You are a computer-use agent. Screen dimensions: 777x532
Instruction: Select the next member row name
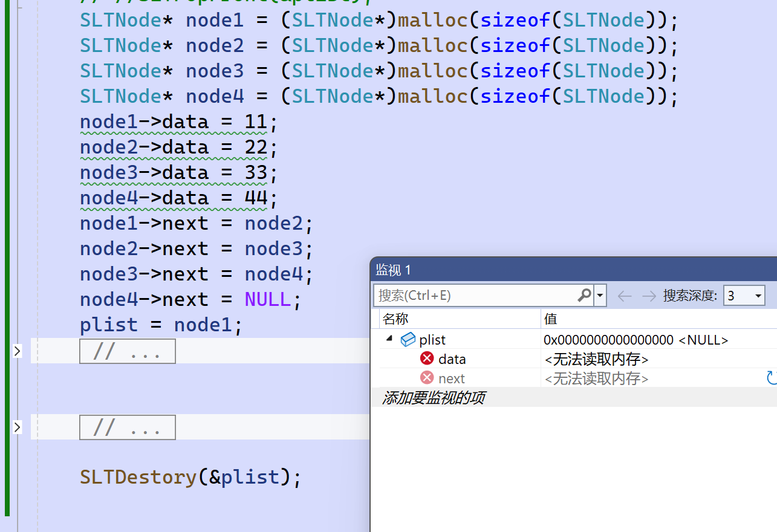(452, 378)
